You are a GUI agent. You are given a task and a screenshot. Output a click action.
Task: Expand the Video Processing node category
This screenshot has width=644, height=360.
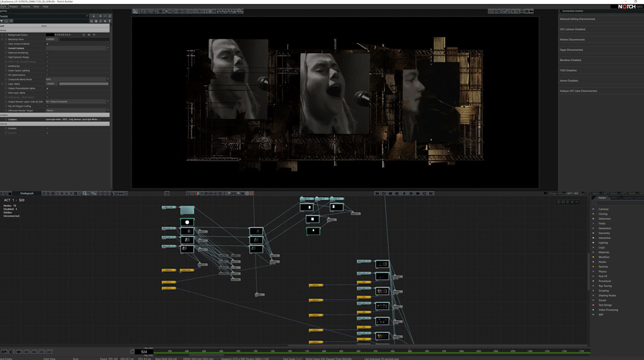(593, 310)
